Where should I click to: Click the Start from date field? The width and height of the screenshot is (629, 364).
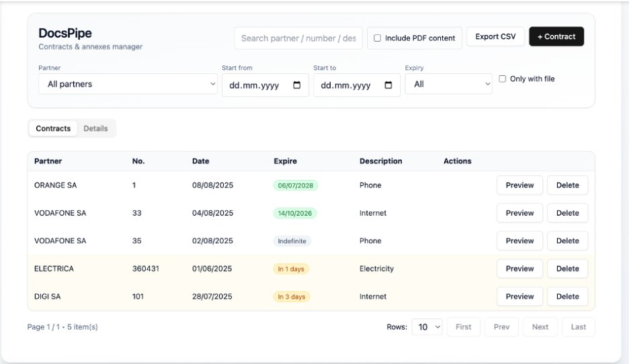pos(265,85)
